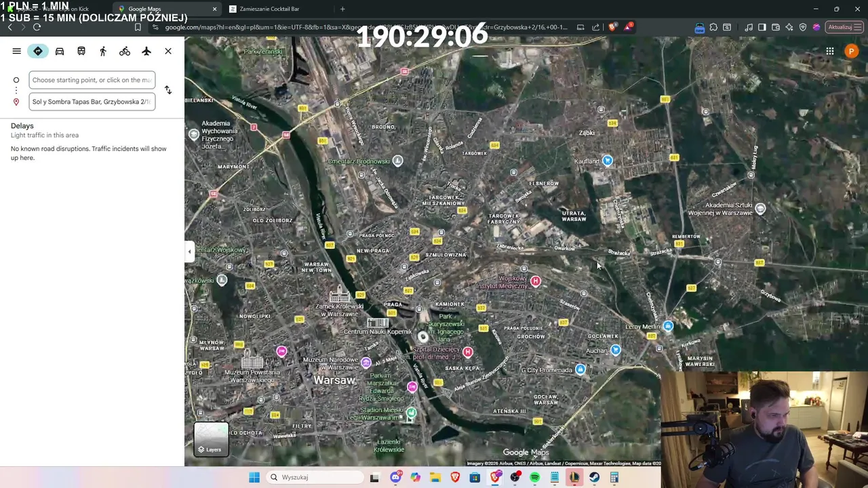Click the Zamek Królewski landmark icon
Screen dimensions: 868x488
pos(340,295)
